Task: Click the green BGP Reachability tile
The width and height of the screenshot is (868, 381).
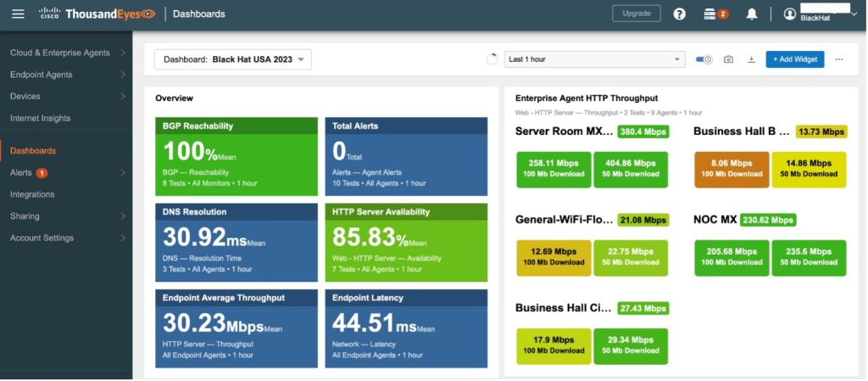Action: click(x=236, y=156)
